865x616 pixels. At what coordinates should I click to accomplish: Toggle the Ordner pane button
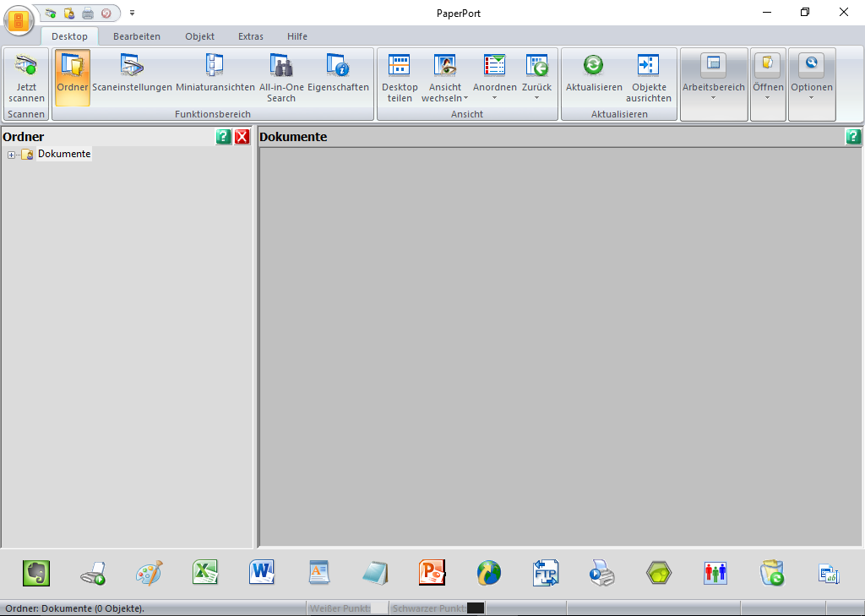pos(73,74)
